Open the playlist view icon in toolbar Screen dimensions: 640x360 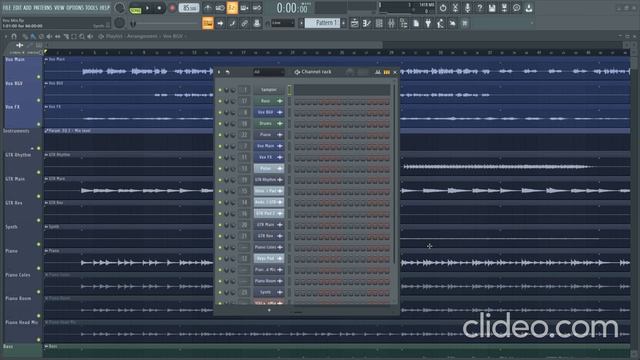pos(355,24)
